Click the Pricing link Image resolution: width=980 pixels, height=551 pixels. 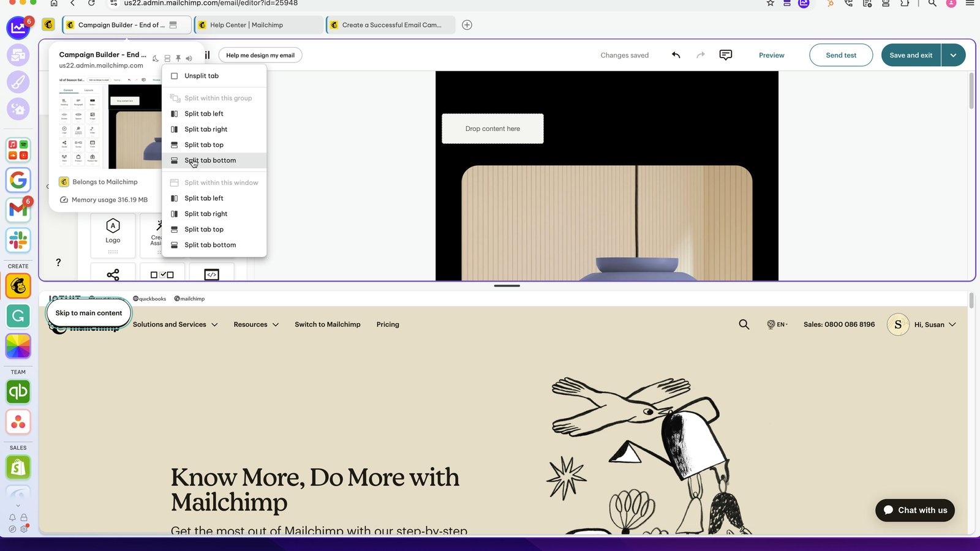(388, 324)
